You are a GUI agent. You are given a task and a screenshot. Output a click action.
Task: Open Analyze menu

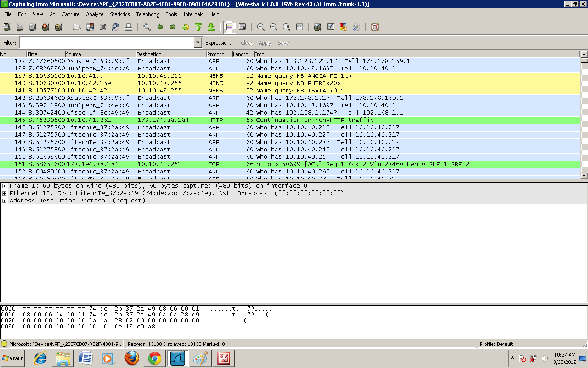[x=95, y=14]
